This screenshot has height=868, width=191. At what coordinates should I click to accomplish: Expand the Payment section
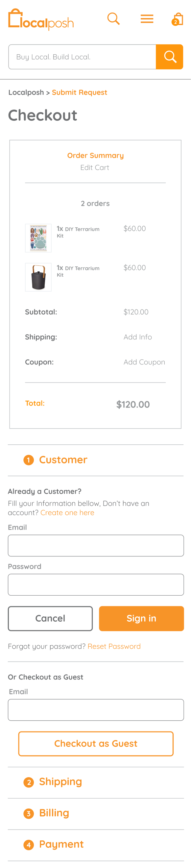pyautogui.click(x=61, y=844)
